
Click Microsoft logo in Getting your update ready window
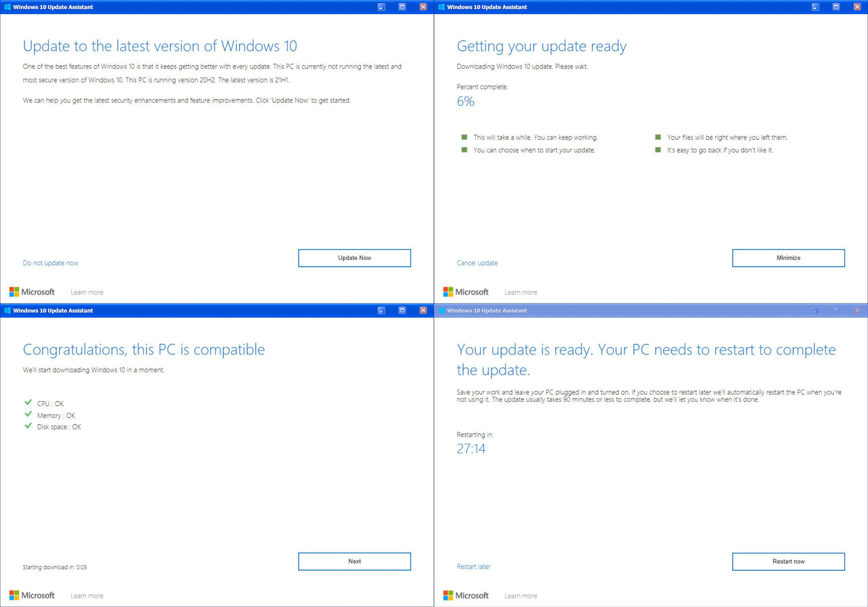point(466,292)
